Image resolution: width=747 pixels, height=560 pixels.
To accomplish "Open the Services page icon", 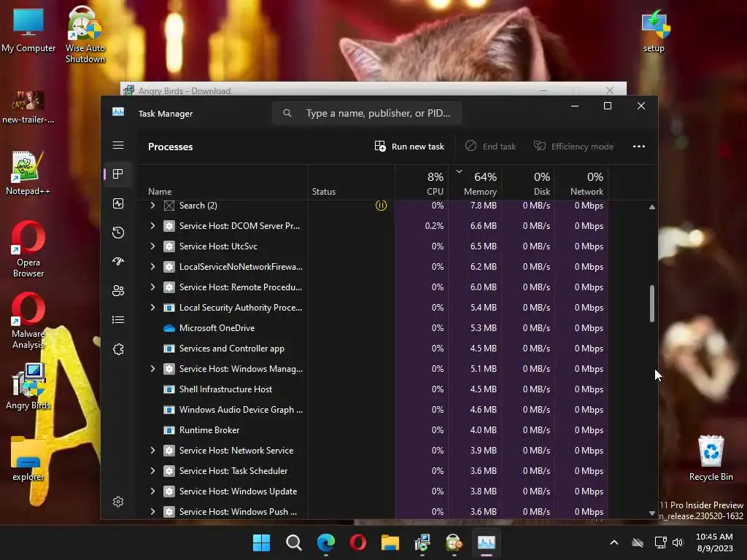I will pos(118,349).
